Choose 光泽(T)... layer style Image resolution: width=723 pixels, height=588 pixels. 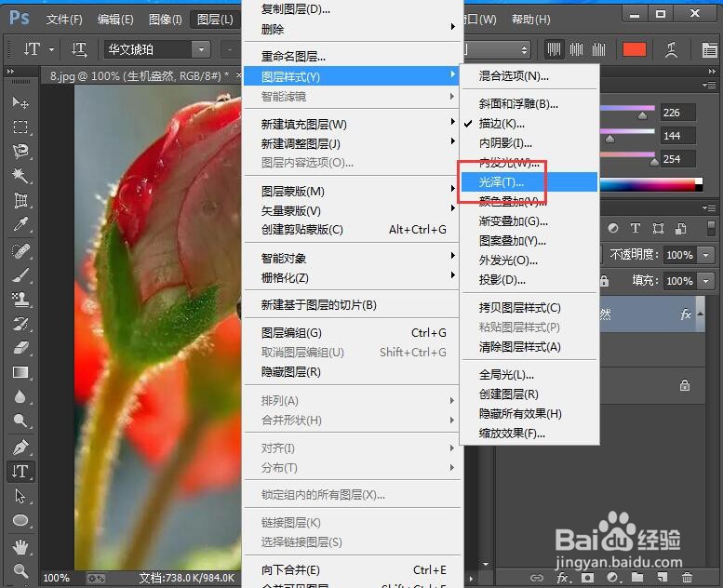coord(529,182)
